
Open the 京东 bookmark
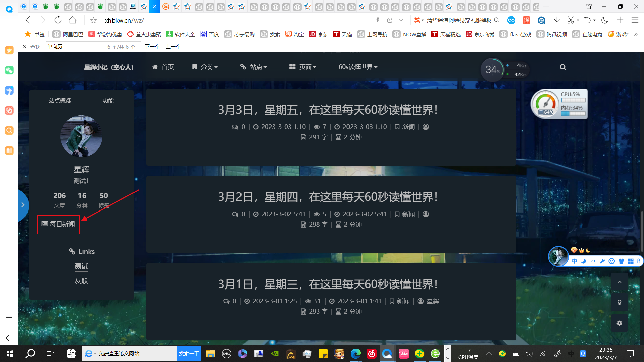click(318, 34)
